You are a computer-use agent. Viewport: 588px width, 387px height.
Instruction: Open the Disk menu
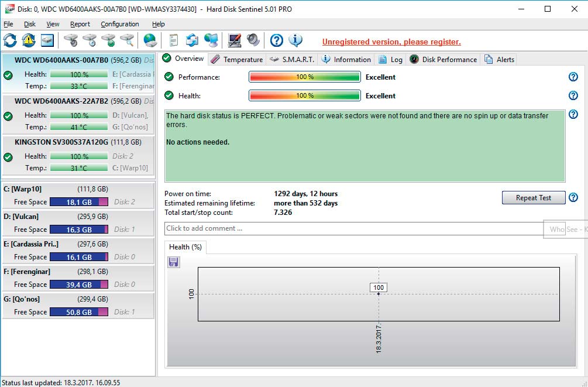(x=30, y=24)
